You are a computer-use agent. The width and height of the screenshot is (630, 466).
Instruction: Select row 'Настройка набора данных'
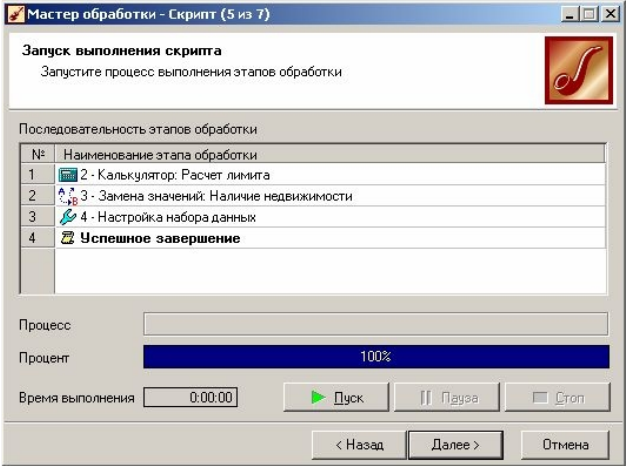tap(330, 217)
